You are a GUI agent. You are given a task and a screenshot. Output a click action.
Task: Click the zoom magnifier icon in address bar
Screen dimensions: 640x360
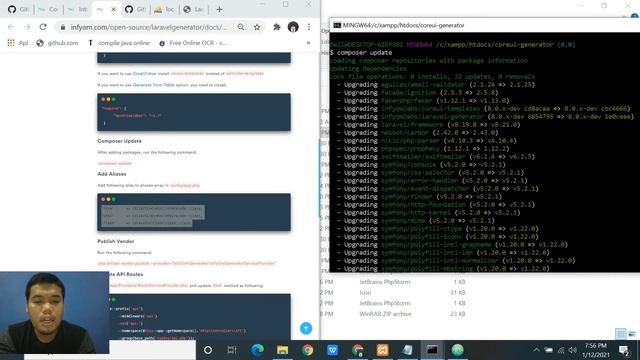click(x=241, y=27)
